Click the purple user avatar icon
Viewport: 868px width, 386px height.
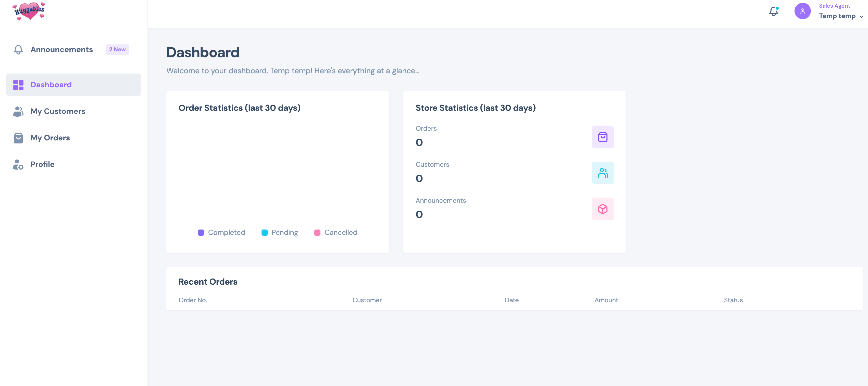[802, 11]
